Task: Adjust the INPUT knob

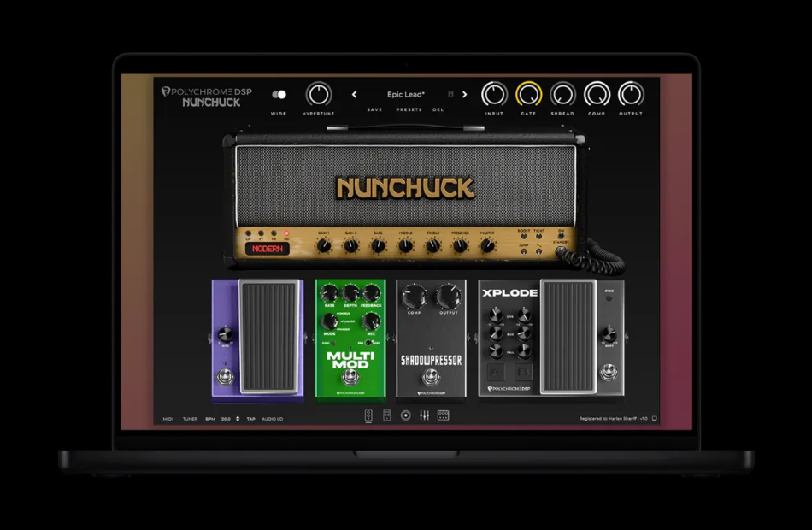Action: 494,95
